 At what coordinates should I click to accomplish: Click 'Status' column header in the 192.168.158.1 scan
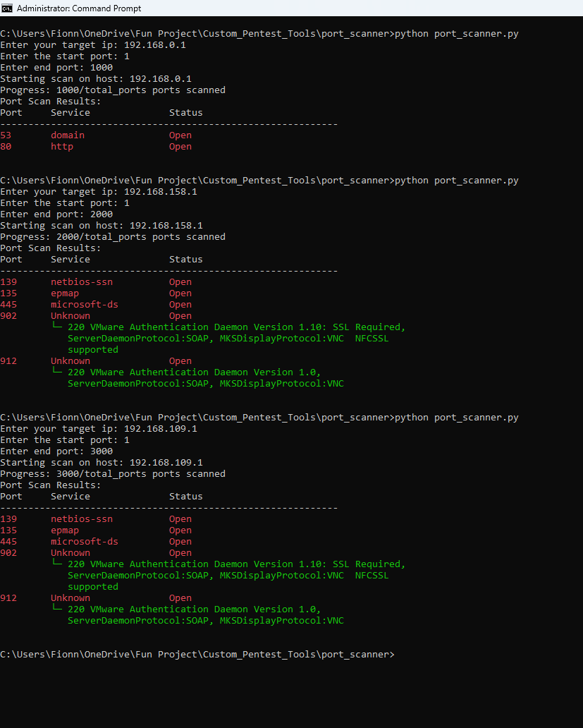(x=186, y=260)
